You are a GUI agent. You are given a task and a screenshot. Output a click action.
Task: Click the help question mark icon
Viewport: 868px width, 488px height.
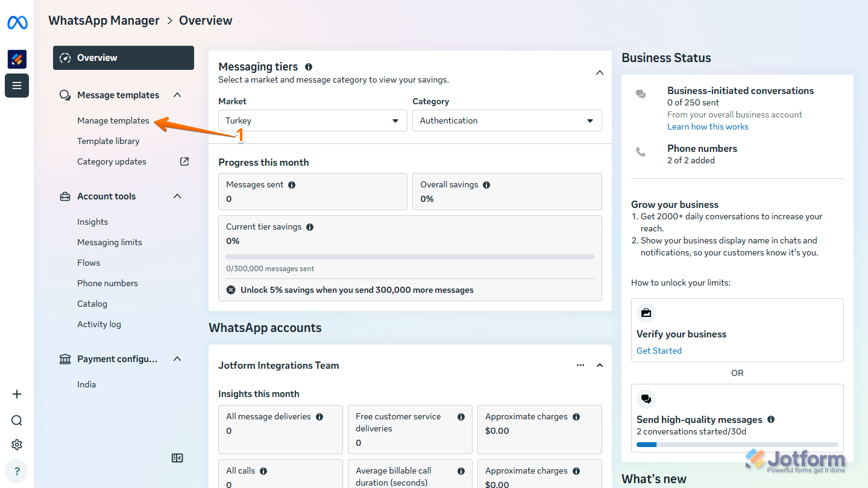click(x=17, y=471)
